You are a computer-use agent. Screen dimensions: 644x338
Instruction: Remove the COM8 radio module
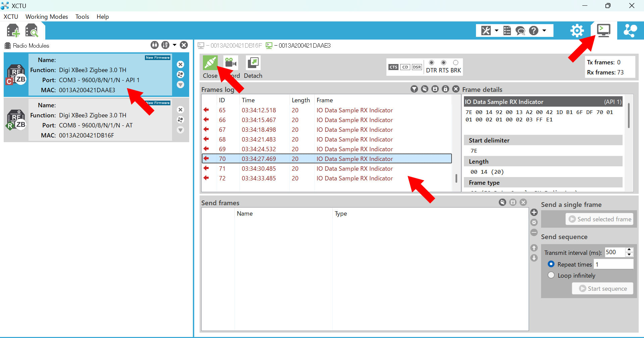[180, 110]
